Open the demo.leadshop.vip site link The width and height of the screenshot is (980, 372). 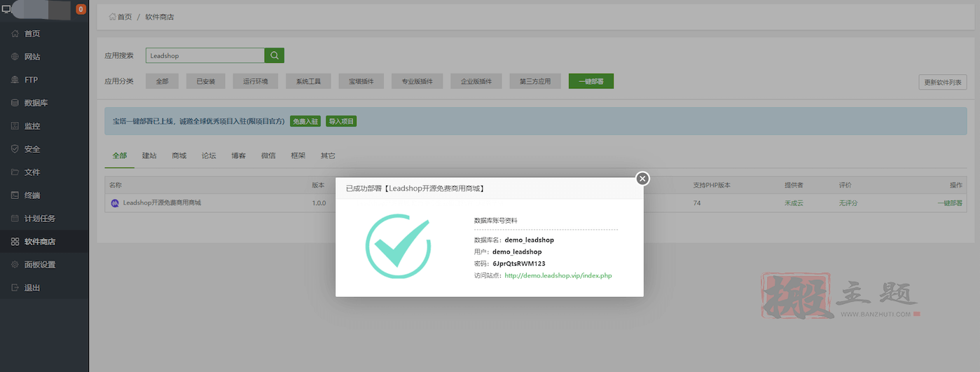[558, 275]
